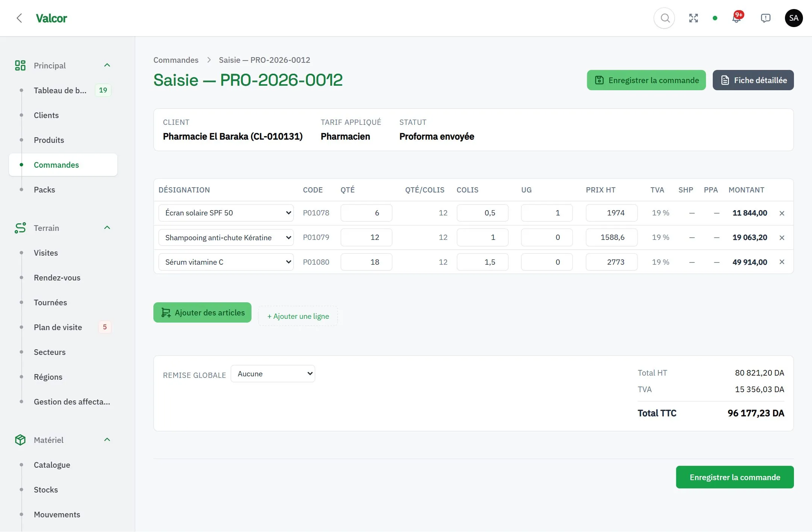The height and width of the screenshot is (532, 812).
Task: Collapse the Terrain section chevron
Action: pos(107,228)
